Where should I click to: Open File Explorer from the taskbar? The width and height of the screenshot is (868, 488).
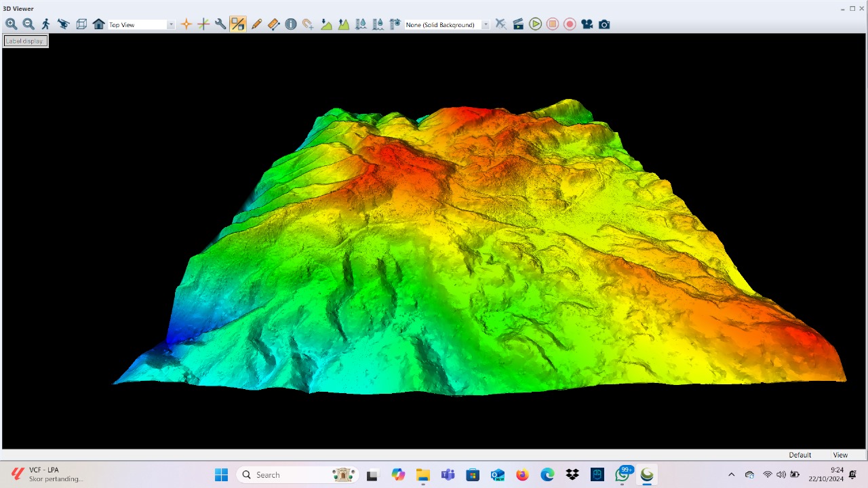[422, 475]
